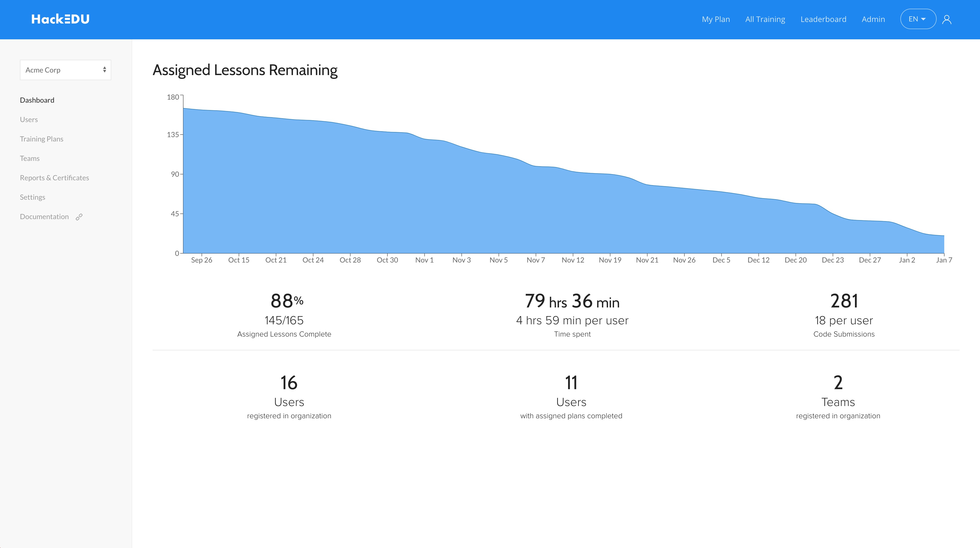The width and height of the screenshot is (980, 548).
Task: Click the 18 per user text
Action: 844,320
